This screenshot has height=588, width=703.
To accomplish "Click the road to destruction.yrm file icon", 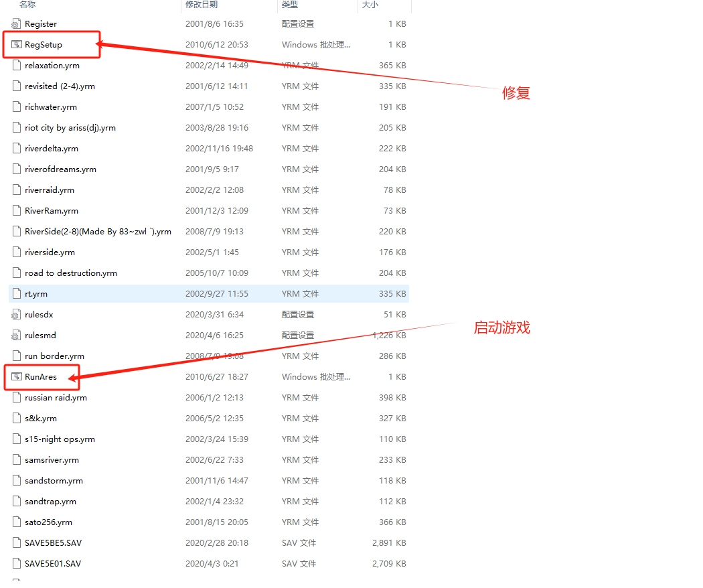I will click(x=17, y=273).
